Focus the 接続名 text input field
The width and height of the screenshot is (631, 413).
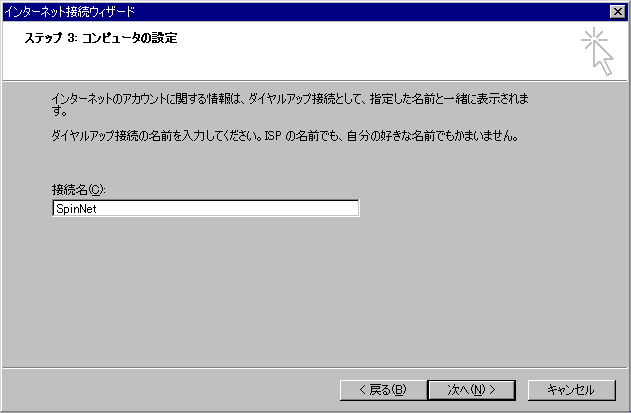coord(206,209)
